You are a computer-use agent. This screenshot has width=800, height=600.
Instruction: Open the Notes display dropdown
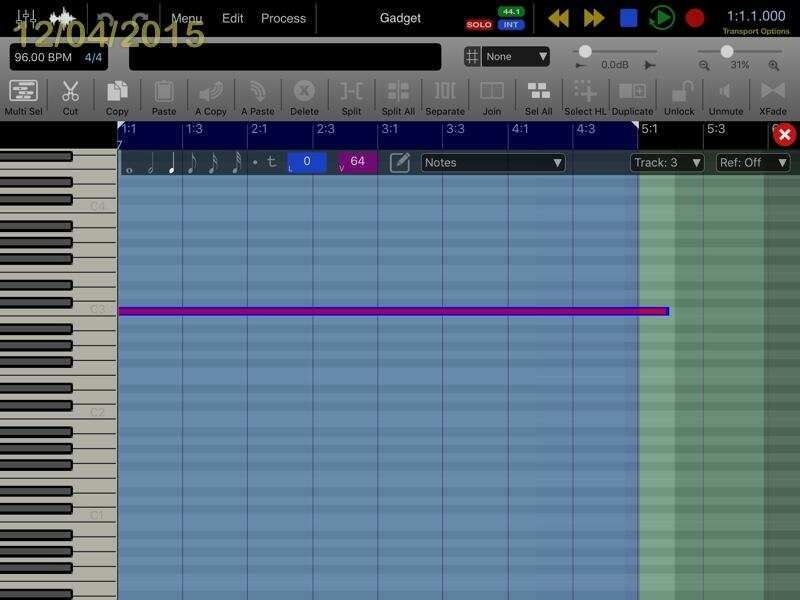[493, 163]
